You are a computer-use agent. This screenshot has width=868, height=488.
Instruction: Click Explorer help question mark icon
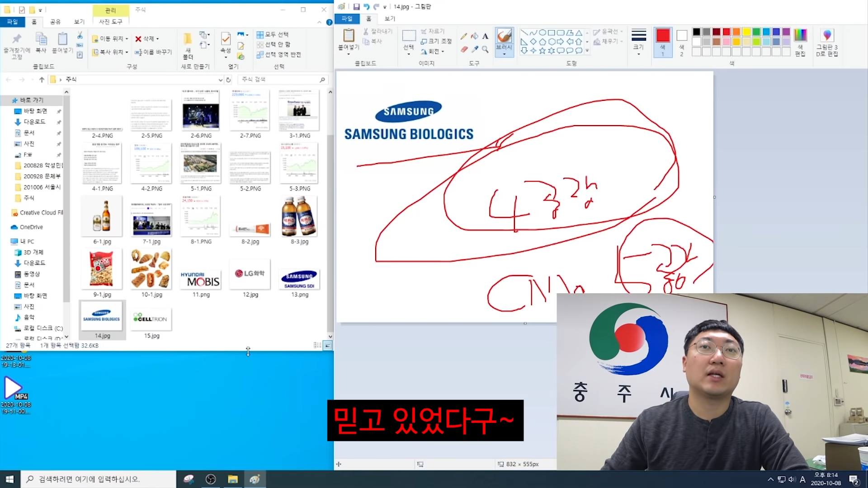tap(329, 22)
